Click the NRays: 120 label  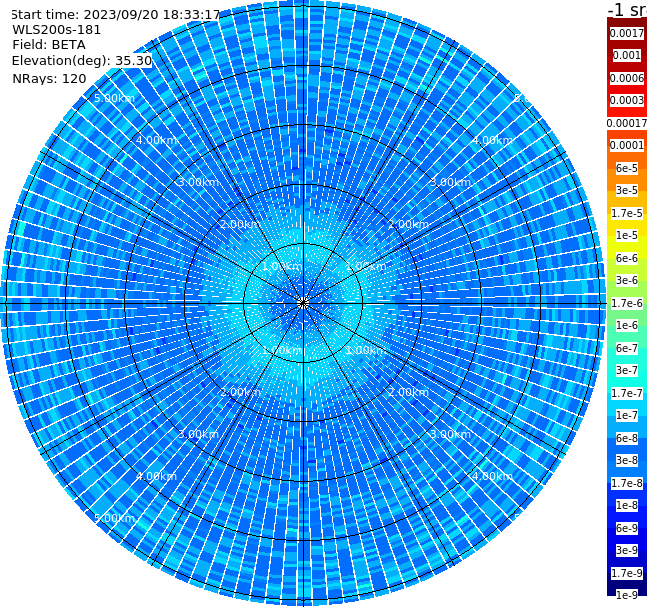49,78
